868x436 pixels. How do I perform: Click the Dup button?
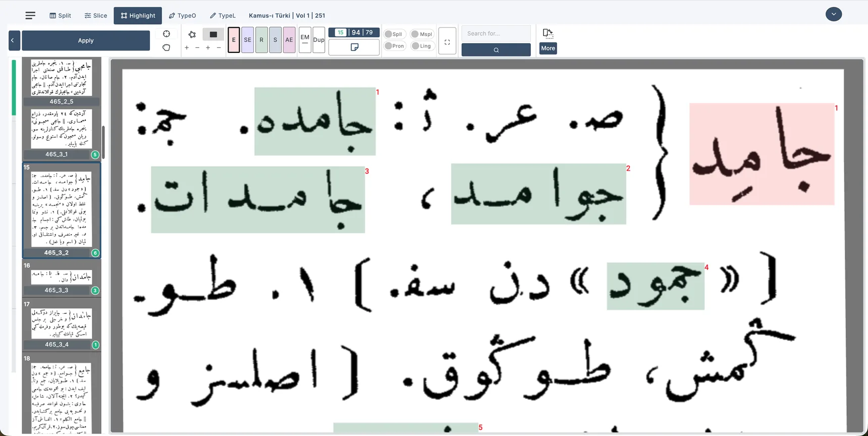tap(319, 40)
